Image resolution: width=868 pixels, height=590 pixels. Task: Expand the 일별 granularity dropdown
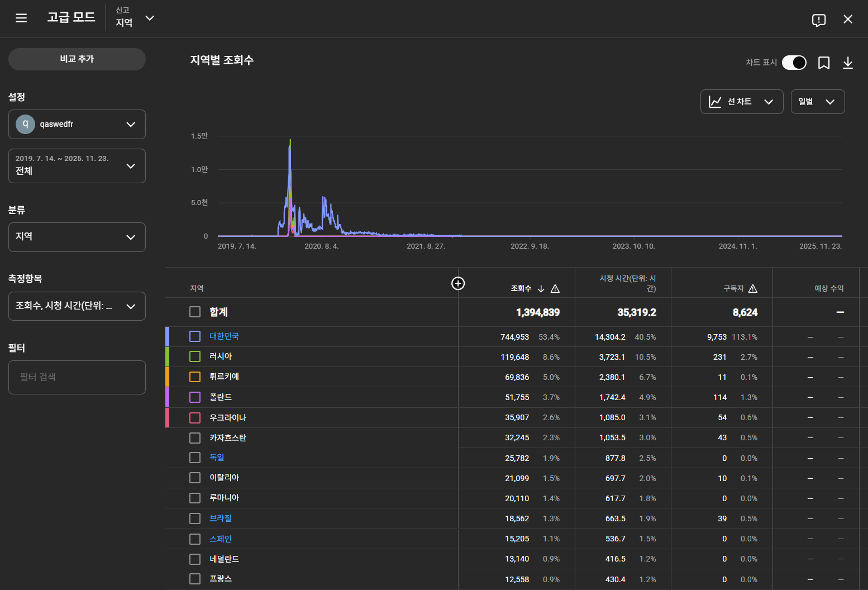click(x=817, y=102)
